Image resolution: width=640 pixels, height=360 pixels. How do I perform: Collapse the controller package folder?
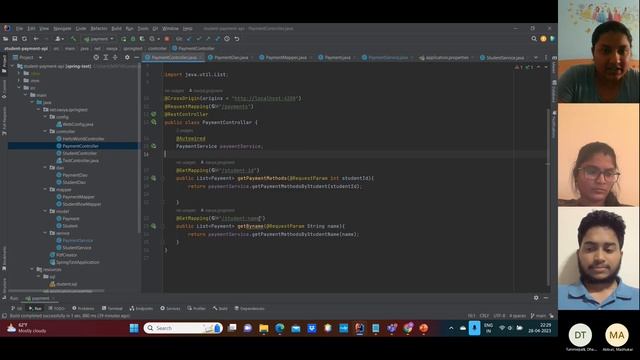(x=45, y=131)
